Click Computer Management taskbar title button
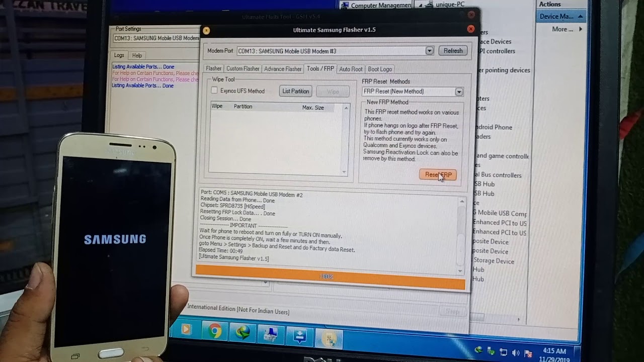This screenshot has height=362, width=644. click(376, 5)
